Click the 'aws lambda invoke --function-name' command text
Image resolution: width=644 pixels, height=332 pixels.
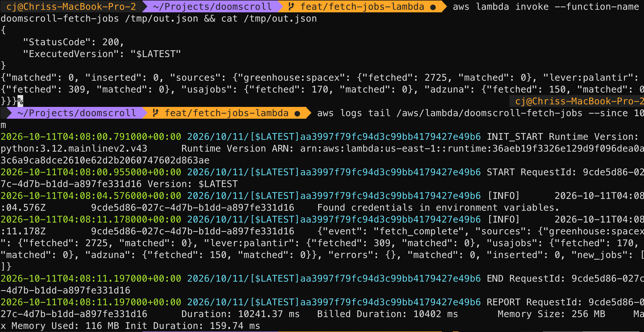pyautogui.click(x=546, y=6)
